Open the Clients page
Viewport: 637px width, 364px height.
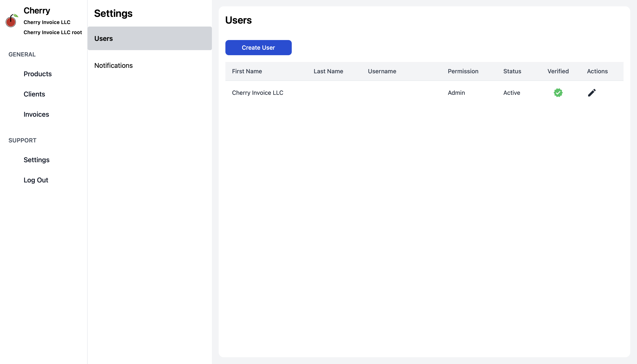click(x=34, y=94)
